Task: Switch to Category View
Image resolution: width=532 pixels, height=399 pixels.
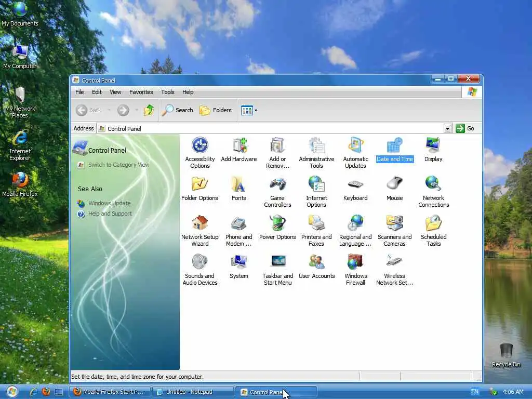Action: (x=119, y=165)
